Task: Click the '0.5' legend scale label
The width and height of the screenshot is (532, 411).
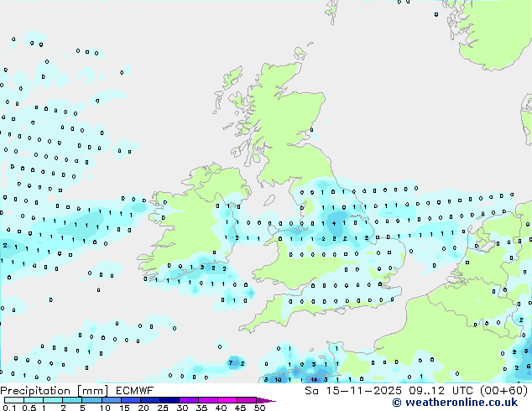Action: (29, 408)
